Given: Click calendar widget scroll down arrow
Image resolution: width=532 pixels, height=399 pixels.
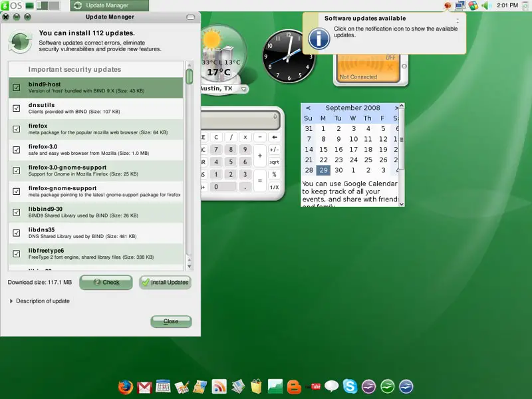Looking at the screenshot, I should (402, 204).
